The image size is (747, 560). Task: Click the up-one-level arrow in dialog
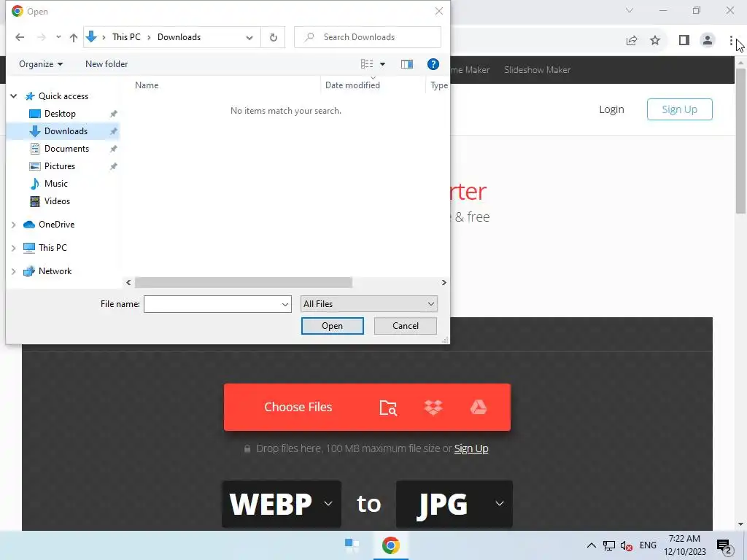click(x=74, y=37)
